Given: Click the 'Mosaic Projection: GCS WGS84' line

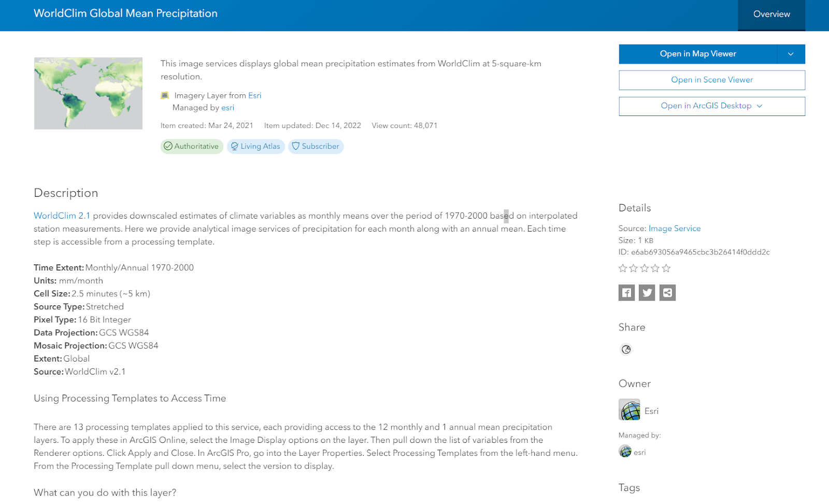Looking at the screenshot, I should pos(96,345).
